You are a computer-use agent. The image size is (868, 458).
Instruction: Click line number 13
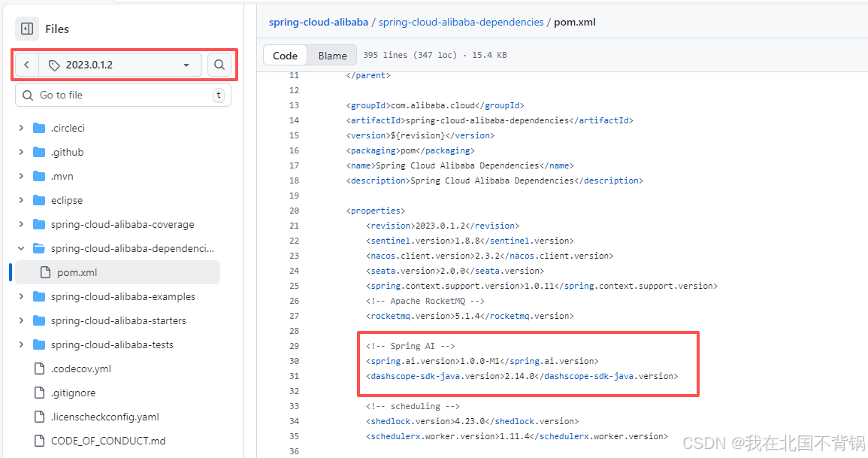294,105
